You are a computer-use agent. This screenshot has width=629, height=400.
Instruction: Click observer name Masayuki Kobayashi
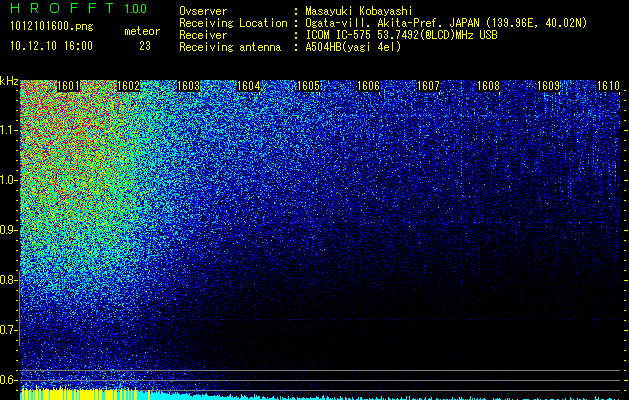pyautogui.click(x=359, y=12)
